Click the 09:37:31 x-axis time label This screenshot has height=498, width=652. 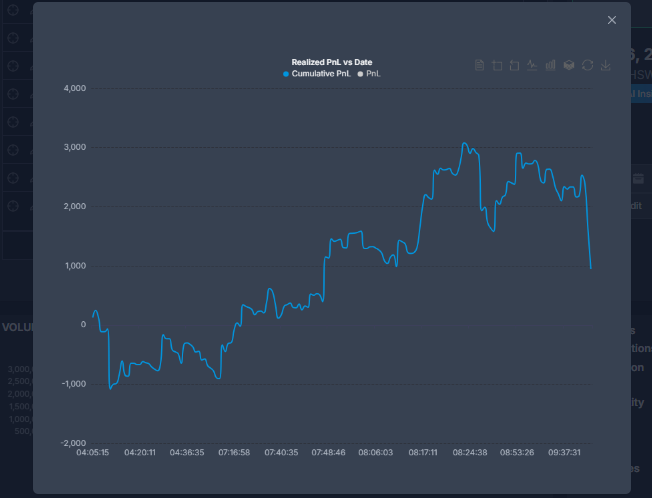point(564,452)
